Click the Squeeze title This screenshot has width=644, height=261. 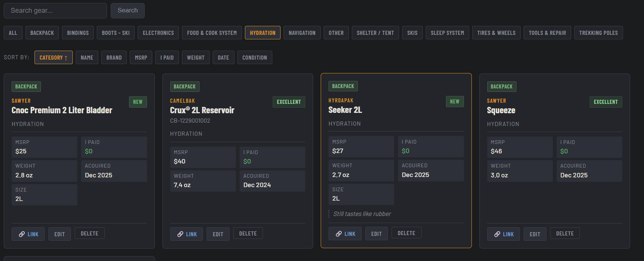coord(501,110)
